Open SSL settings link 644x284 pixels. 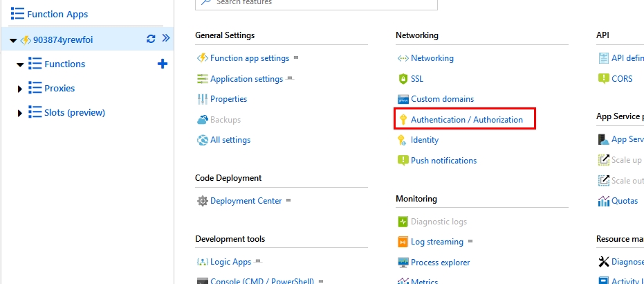[x=417, y=78]
